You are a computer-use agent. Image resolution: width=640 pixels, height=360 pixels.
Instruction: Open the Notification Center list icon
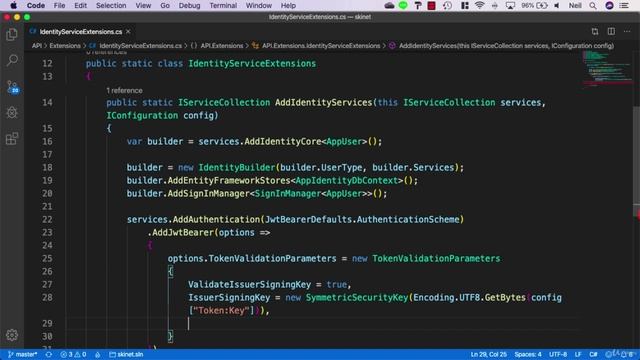click(624, 6)
